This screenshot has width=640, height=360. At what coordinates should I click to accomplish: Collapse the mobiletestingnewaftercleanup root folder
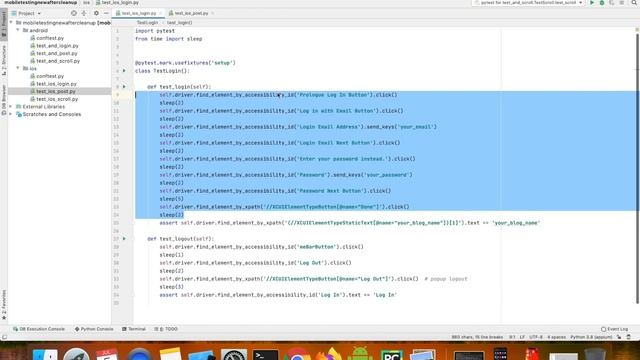11,23
